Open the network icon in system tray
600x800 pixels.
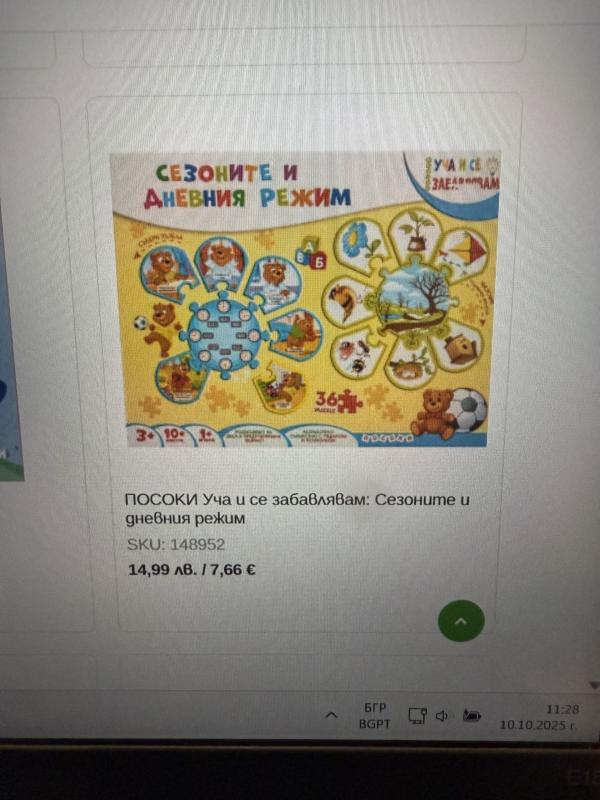417,715
